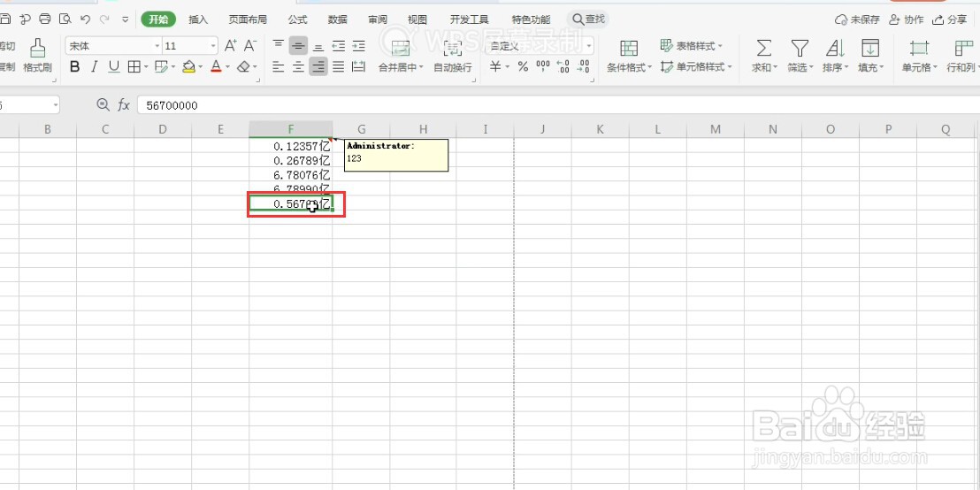Click the magnifier zoom icon beside fx
Screen dimensions: 980x490
[x=103, y=105]
